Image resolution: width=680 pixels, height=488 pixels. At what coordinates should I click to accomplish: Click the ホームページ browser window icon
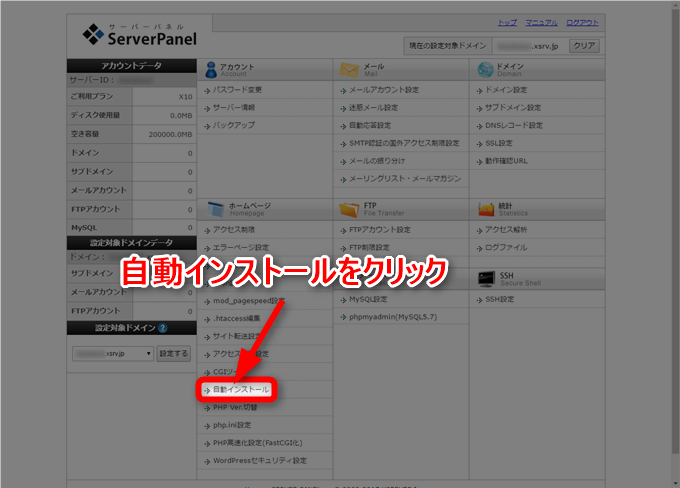(x=215, y=210)
